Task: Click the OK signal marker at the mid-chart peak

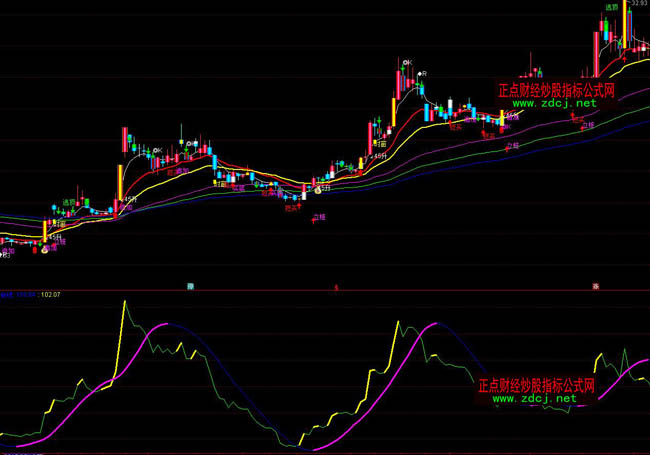Action: 407,63
